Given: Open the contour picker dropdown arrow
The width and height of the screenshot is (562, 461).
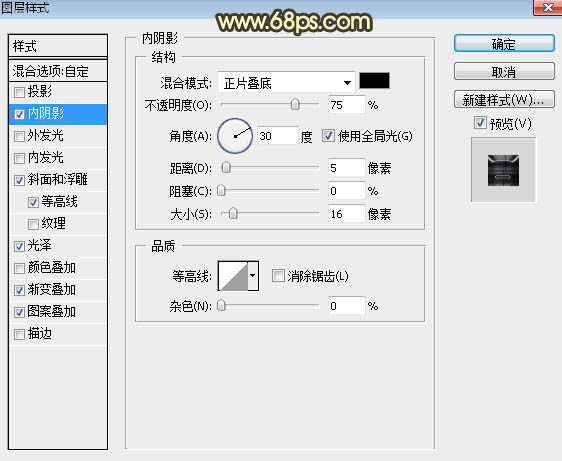Looking at the screenshot, I should tap(253, 276).
